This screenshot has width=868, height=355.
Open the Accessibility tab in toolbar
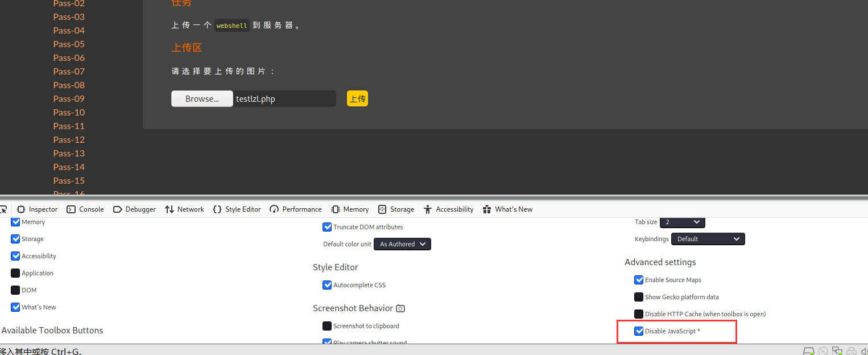[448, 209]
